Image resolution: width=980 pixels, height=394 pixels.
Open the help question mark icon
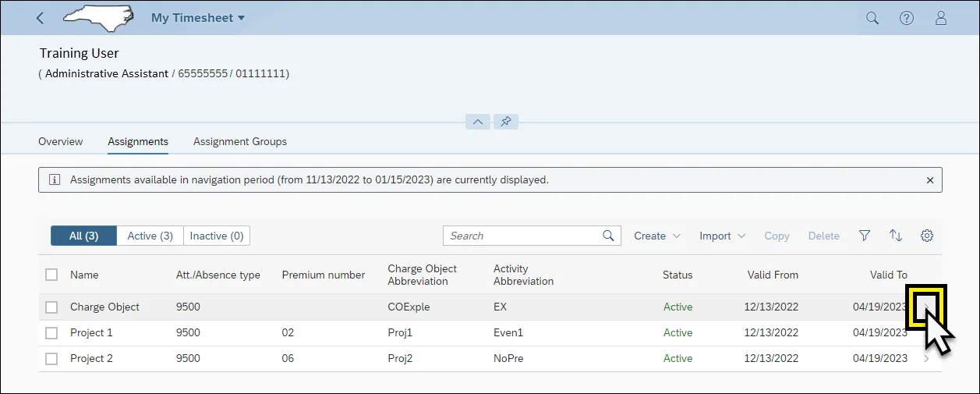[907, 18]
